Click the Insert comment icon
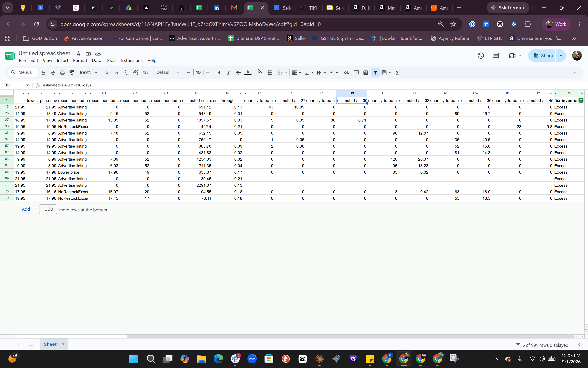 (x=356, y=72)
